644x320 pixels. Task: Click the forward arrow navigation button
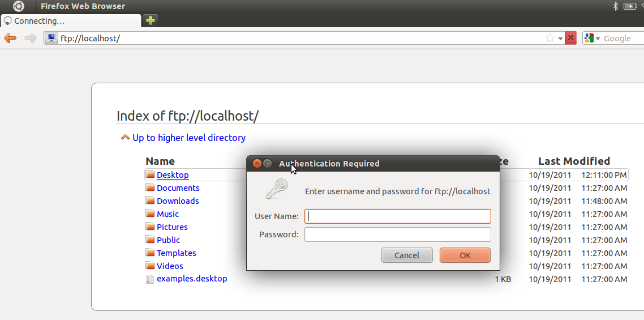coord(31,39)
